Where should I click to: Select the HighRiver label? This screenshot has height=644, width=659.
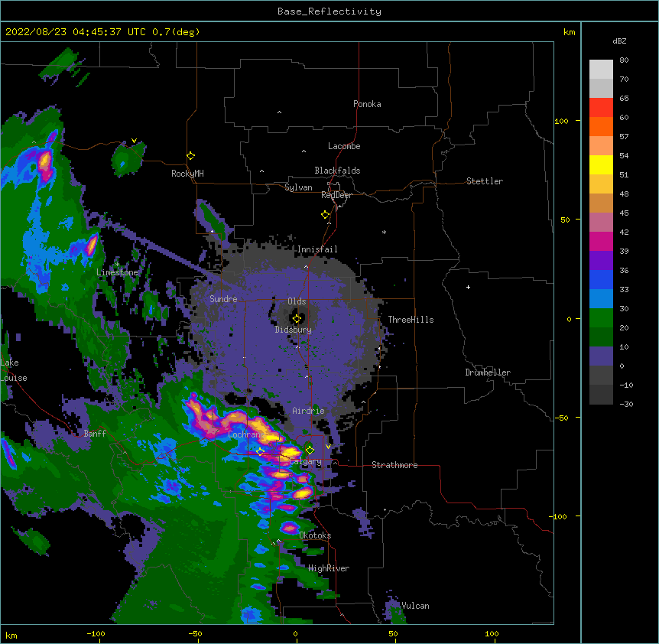point(329,568)
